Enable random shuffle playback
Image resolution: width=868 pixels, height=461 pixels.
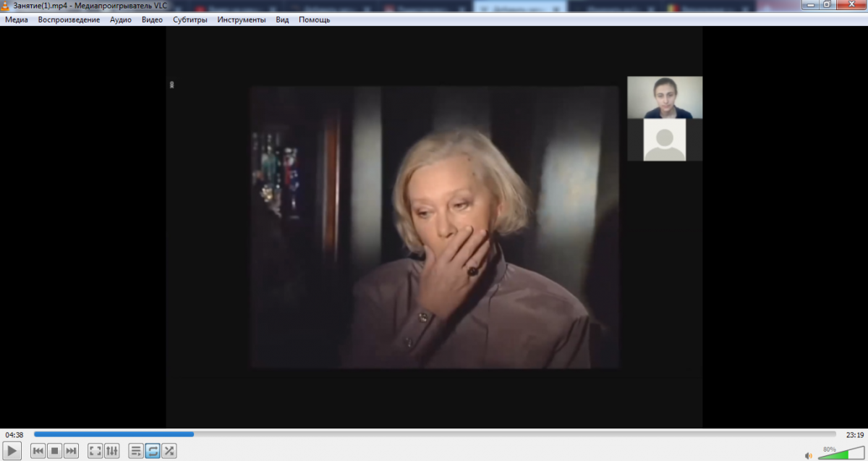click(169, 451)
